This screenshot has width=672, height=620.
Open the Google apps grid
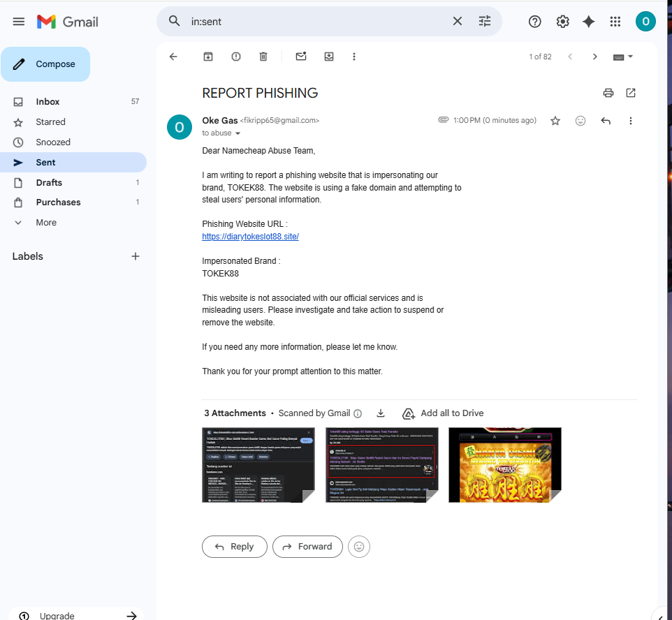(615, 22)
